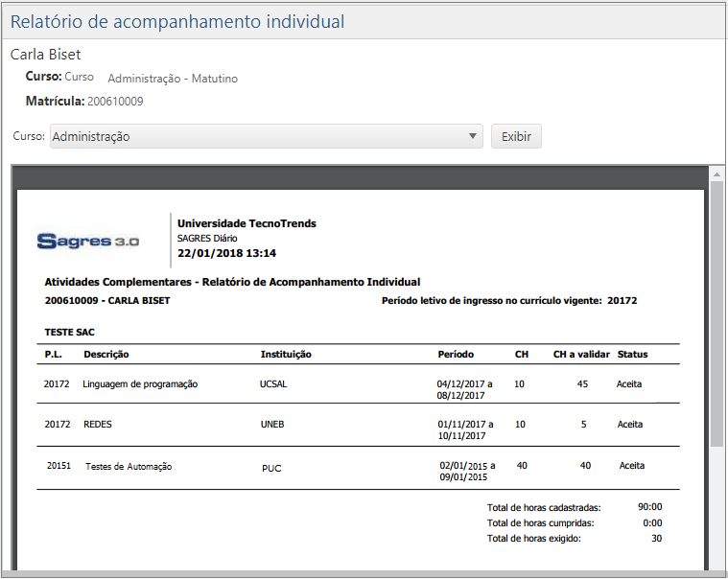728x579 pixels.
Task: Select the Testes de Automação entry
Action: click(129, 467)
